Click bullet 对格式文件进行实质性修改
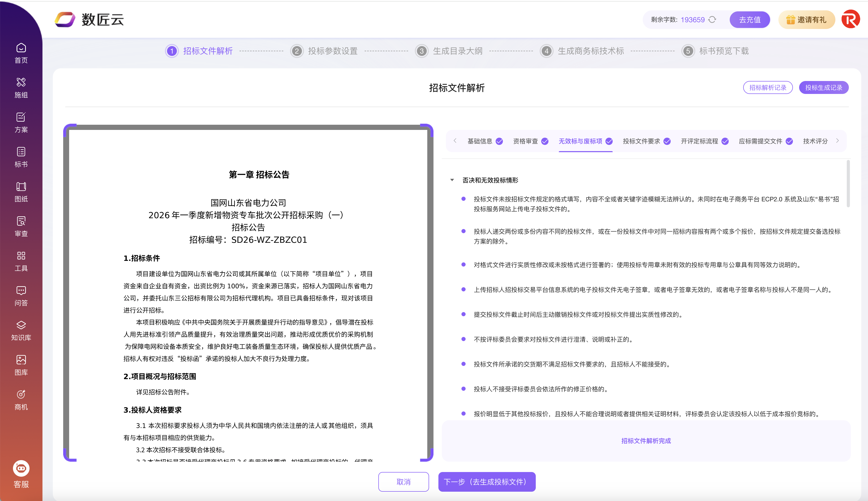The width and height of the screenshot is (868, 501). coord(638,265)
